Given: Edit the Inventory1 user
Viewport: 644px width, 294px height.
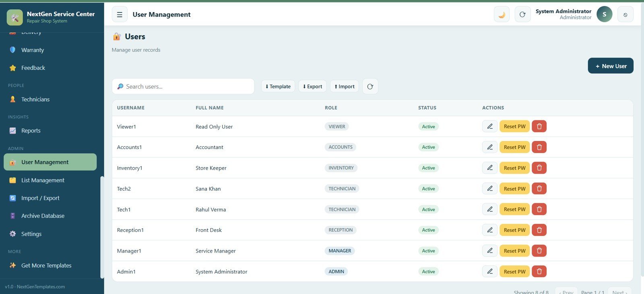Looking at the screenshot, I should 490,168.
